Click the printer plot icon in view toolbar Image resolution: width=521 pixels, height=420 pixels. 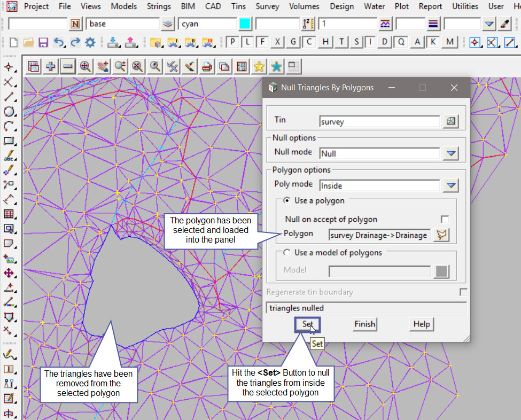pos(207,66)
